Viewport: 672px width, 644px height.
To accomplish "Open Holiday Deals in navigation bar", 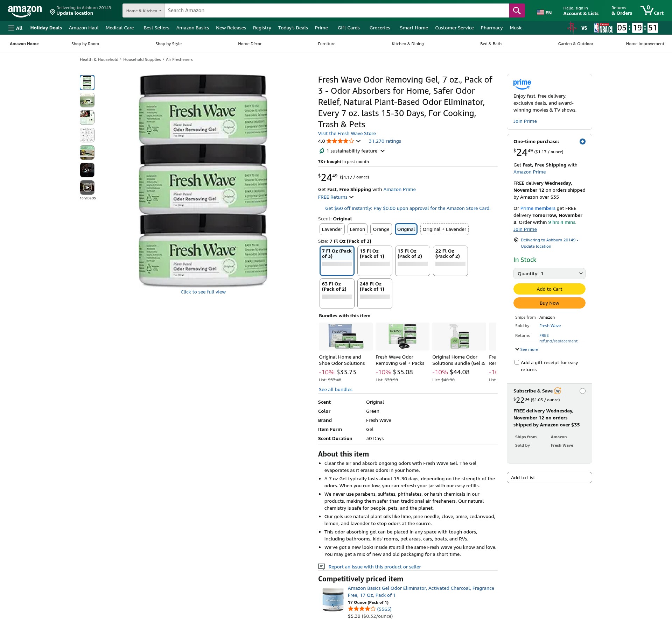I will pyautogui.click(x=46, y=28).
